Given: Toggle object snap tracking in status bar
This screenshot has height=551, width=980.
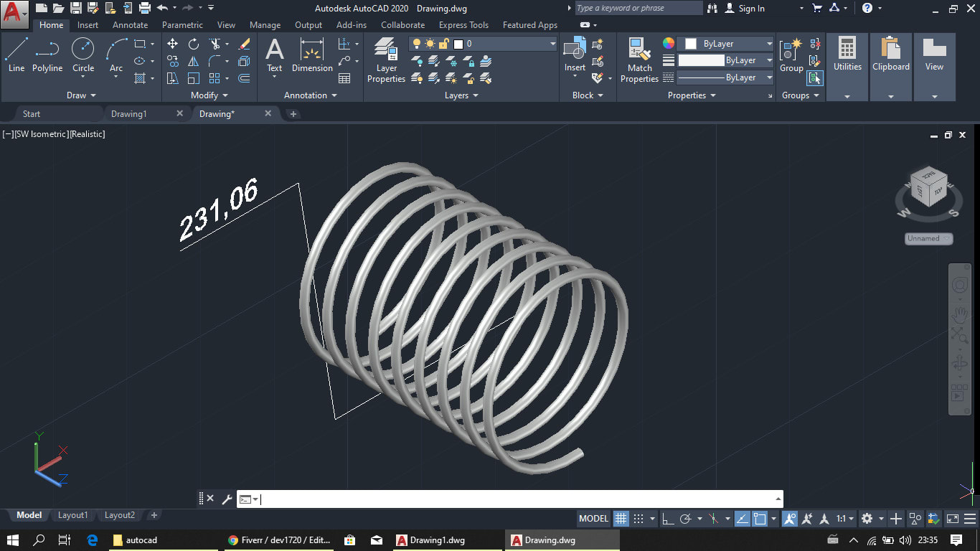Looking at the screenshot, I should click(x=743, y=519).
